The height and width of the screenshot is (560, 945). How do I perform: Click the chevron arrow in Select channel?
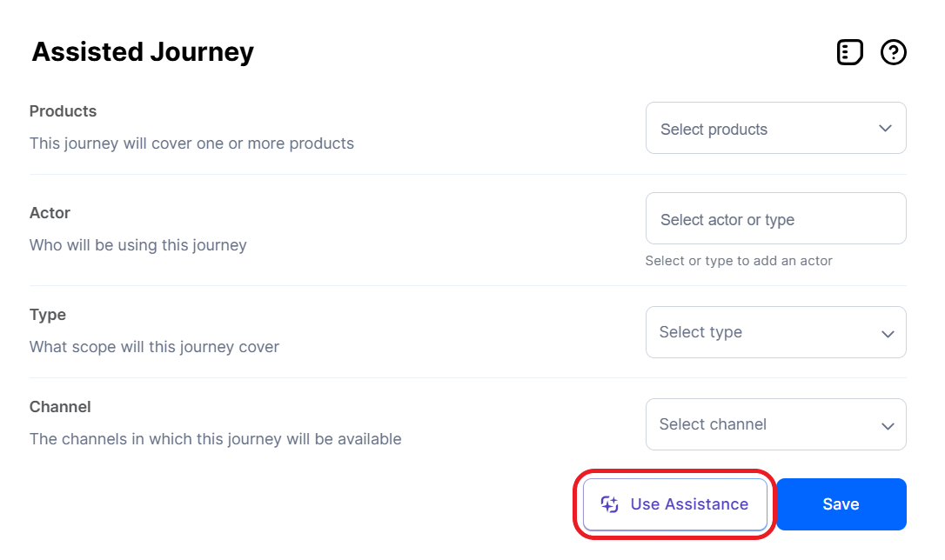click(888, 425)
